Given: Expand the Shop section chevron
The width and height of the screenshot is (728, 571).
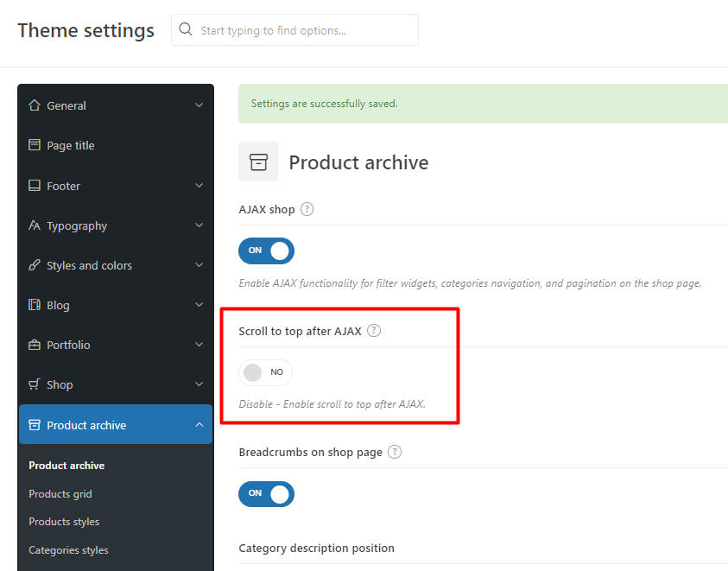Looking at the screenshot, I should point(199,384).
